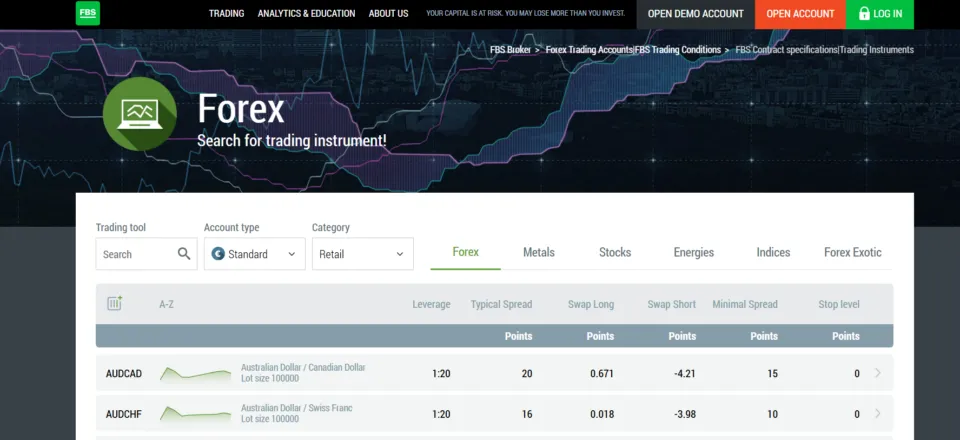Click the FBS logo icon
The width and height of the screenshot is (960, 440).
coord(88,14)
